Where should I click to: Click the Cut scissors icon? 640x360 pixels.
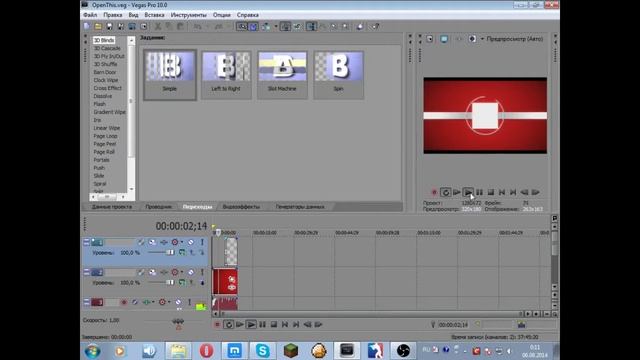point(158,27)
